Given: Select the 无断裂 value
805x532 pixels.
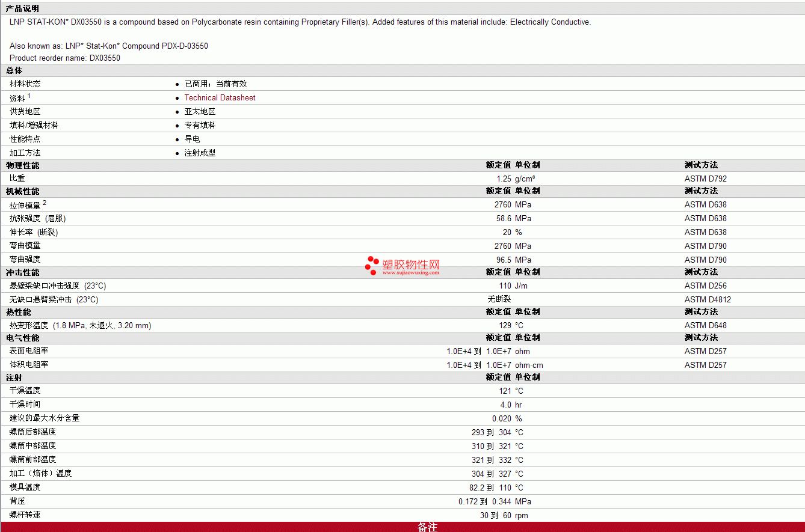Looking at the screenshot, I should pyautogui.click(x=499, y=299).
